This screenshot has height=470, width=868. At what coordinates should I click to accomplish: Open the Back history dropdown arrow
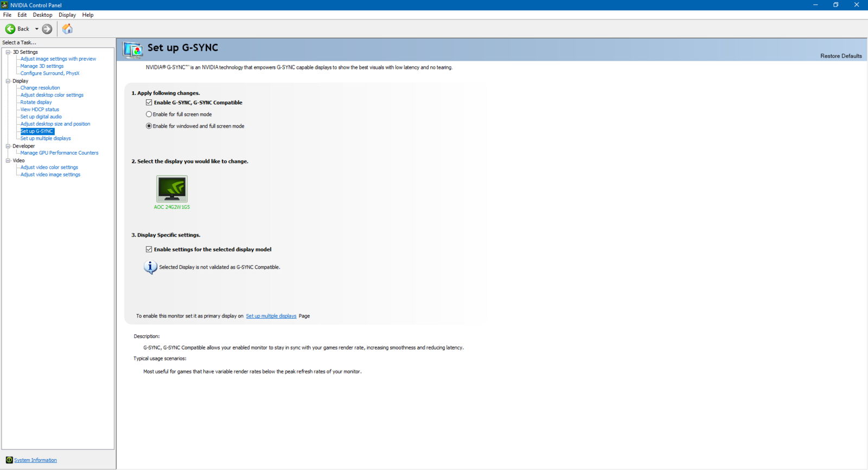point(37,29)
